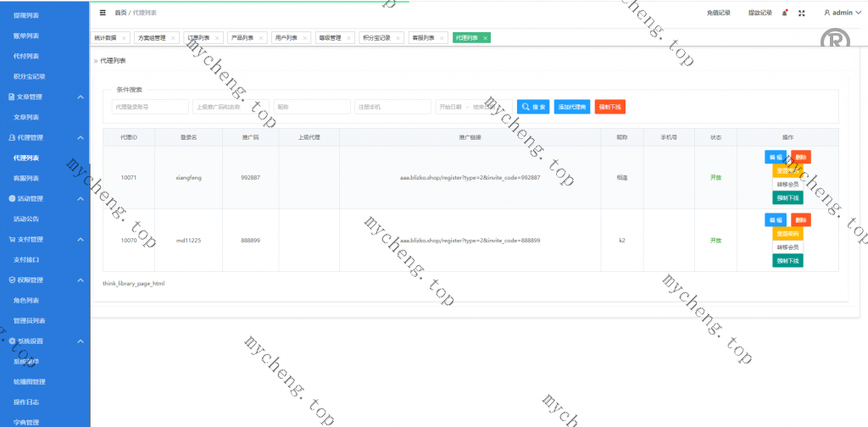
Task: Close the 用户列表 tab X icon
Action: [305, 38]
